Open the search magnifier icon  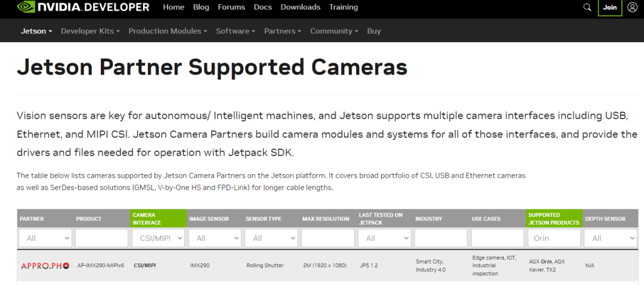[587, 8]
